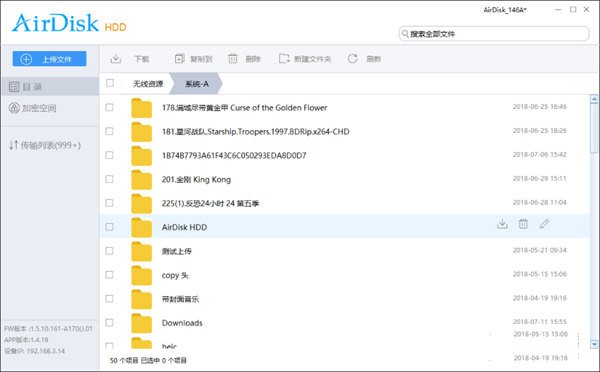This screenshot has width=600, height=372.
Task: Select the file name AirDisk HDD
Action: coord(184,227)
